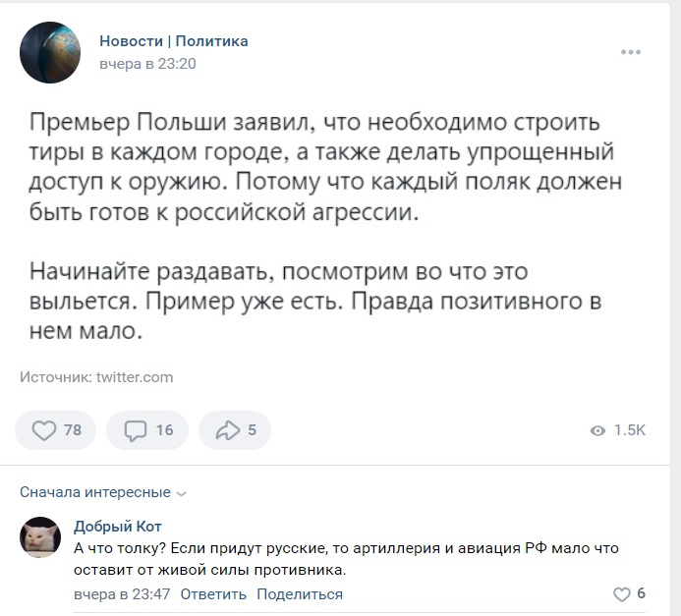The image size is (681, 616).
Task: Open the three-dot post options menu
Action: [x=631, y=52]
